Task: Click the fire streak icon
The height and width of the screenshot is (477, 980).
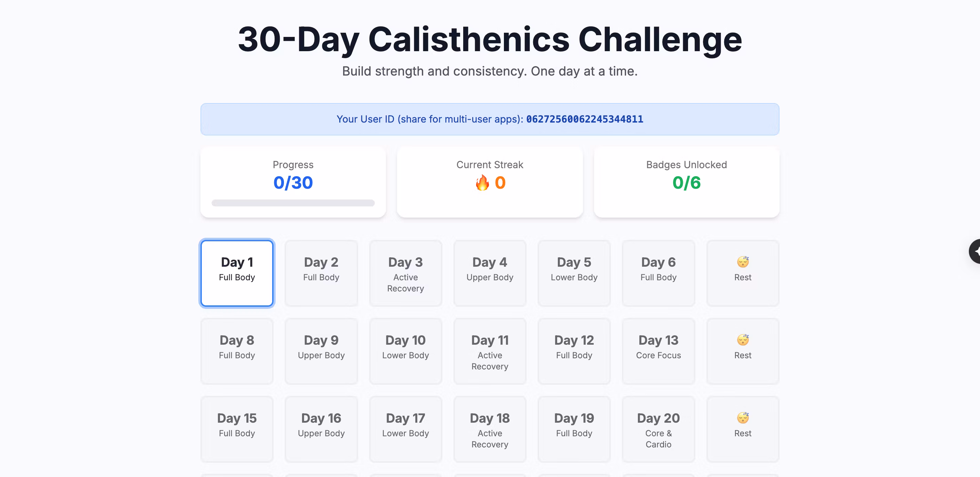Action: tap(482, 183)
